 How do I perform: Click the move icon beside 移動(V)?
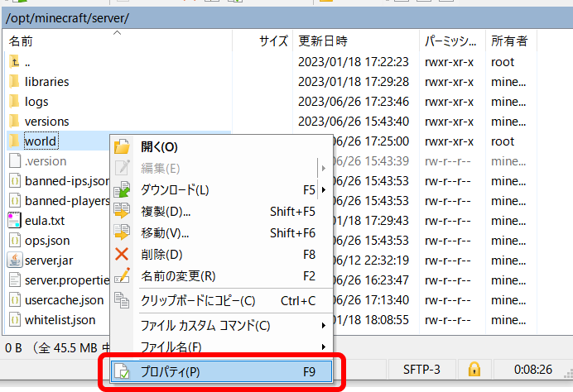122,232
